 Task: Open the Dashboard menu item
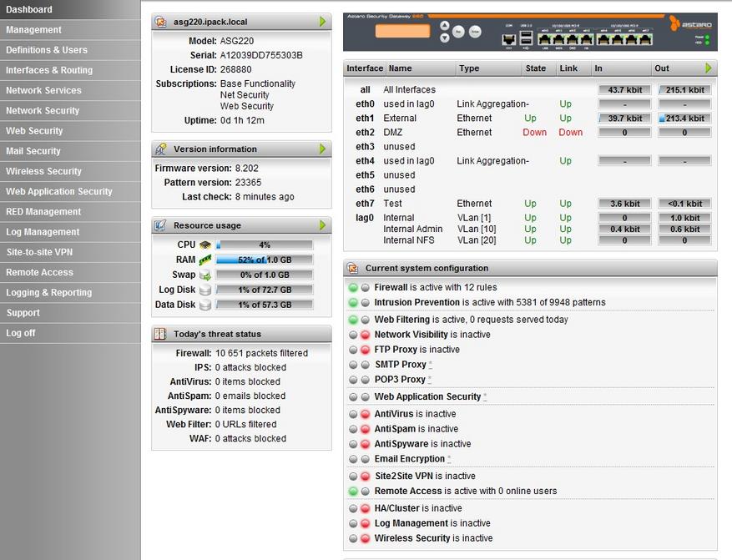(x=70, y=9)
